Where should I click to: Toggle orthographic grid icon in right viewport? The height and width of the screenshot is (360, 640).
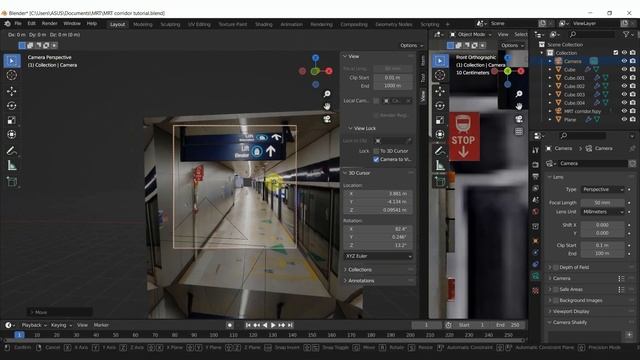coord(519,131)
